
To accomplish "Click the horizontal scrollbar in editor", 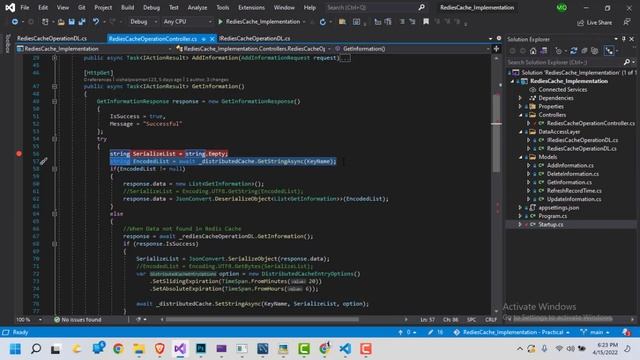I will pyautogui.click(x=261, y=320).
